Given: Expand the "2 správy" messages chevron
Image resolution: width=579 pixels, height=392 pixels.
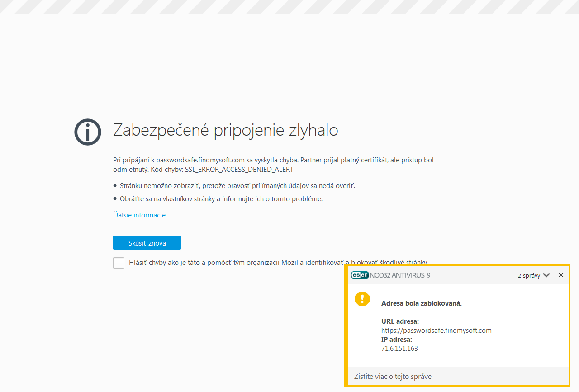Looking at the screenshot, I should pyautogui.click(x=546, y=275).
